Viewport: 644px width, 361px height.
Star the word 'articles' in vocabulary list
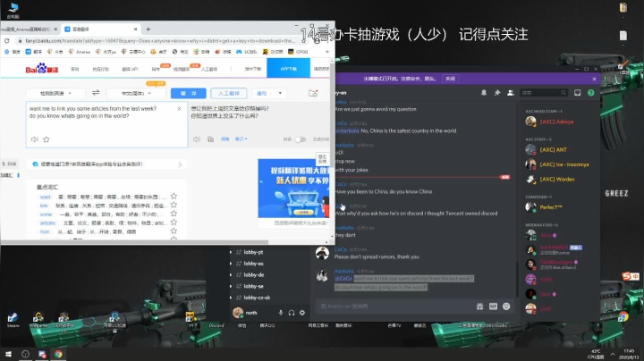[x=174, y=222]
